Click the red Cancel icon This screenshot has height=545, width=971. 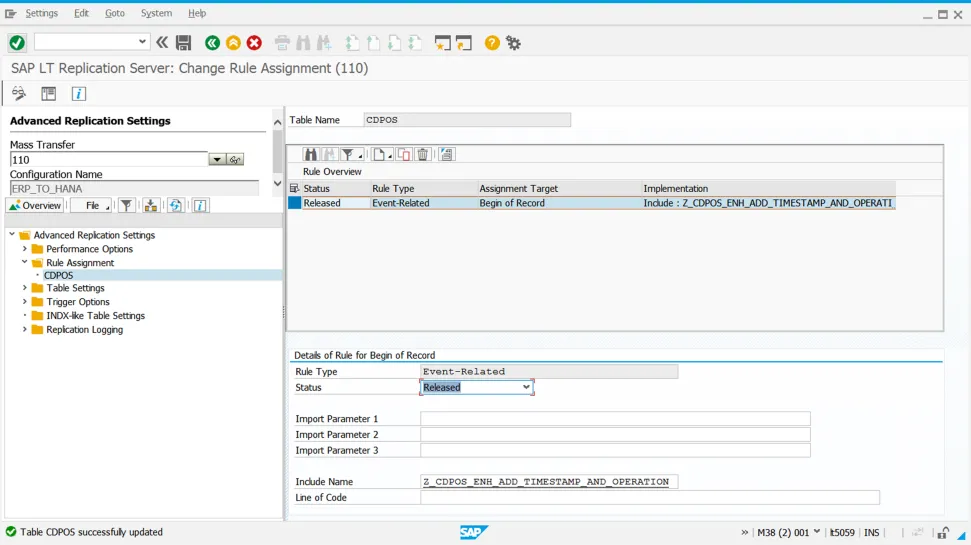[254, 43]
